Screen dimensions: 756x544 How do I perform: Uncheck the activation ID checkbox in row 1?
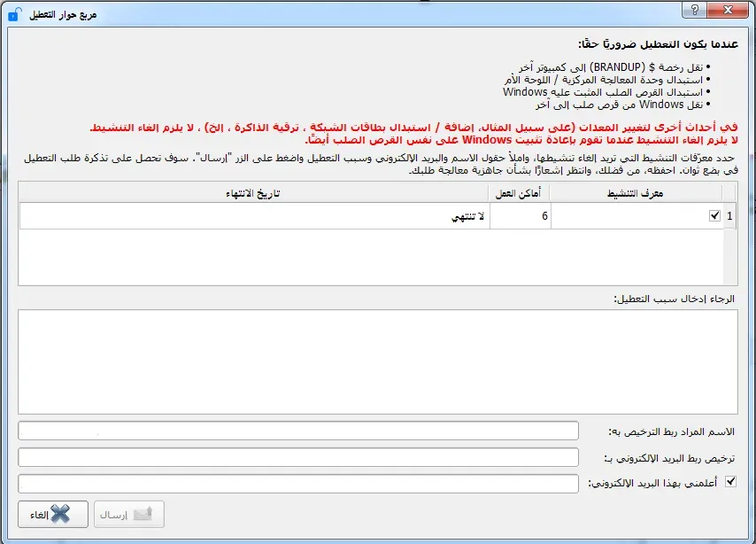point(715,215)
